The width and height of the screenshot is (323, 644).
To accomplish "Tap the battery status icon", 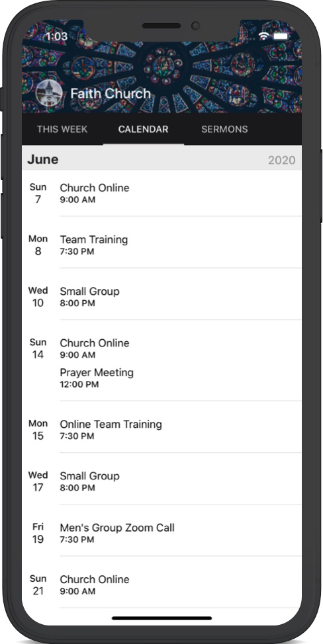I will [281, 36].
